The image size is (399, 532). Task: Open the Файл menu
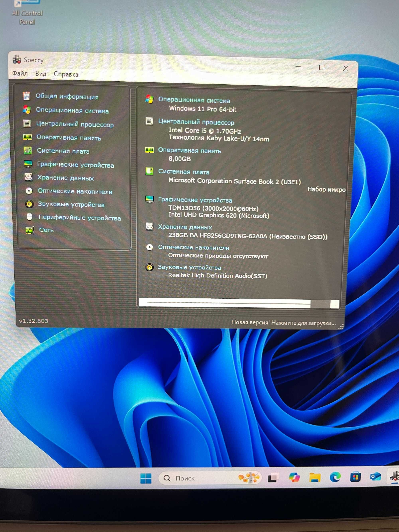pyautogui.click(x=20, y=73)
